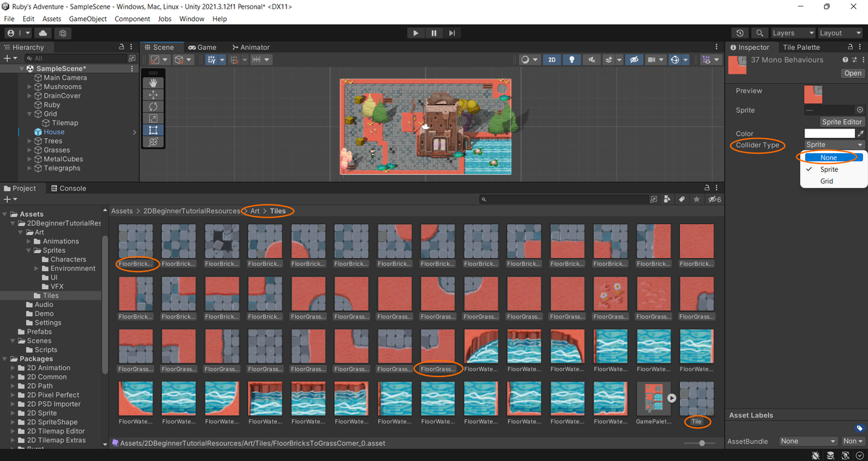The width and height of the screenshot is (868, 461).
Task: Click the Open button in Inspector
Action: click(x=853, y=73)
